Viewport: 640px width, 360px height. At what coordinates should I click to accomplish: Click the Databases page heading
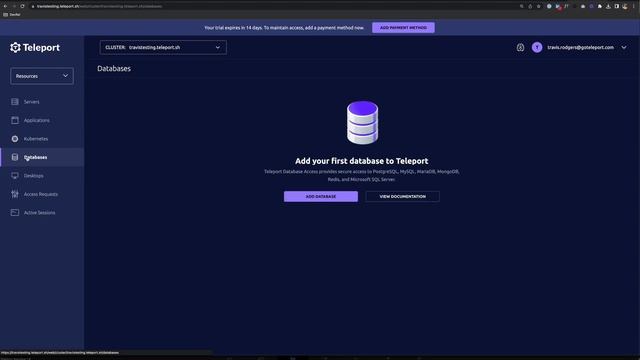click(x=114, y=69)
